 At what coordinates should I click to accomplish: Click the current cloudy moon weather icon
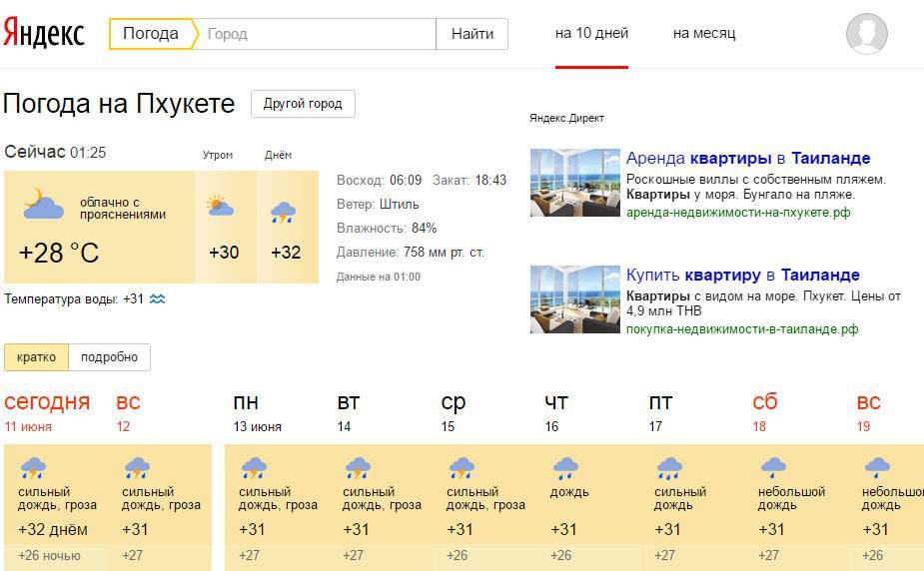(x=44, y=203)
